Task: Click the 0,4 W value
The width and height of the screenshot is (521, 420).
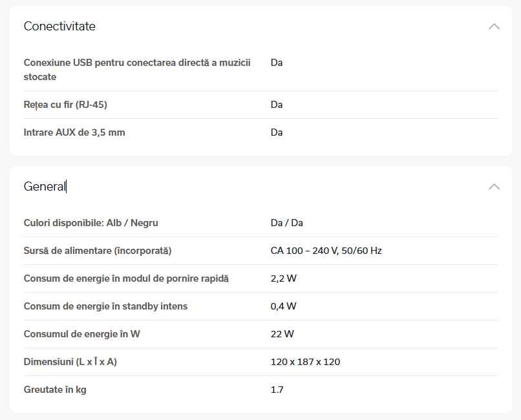Action: (283, 306)
